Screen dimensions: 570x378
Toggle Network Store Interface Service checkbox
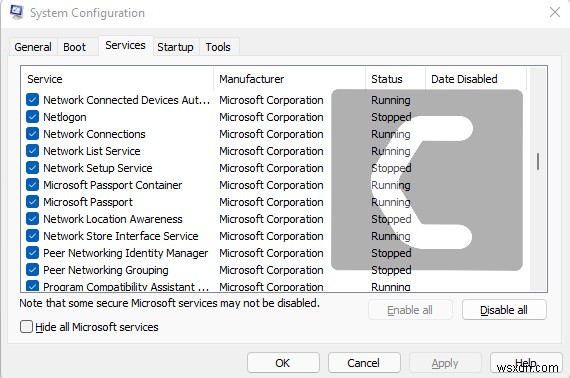click(32, 236)
